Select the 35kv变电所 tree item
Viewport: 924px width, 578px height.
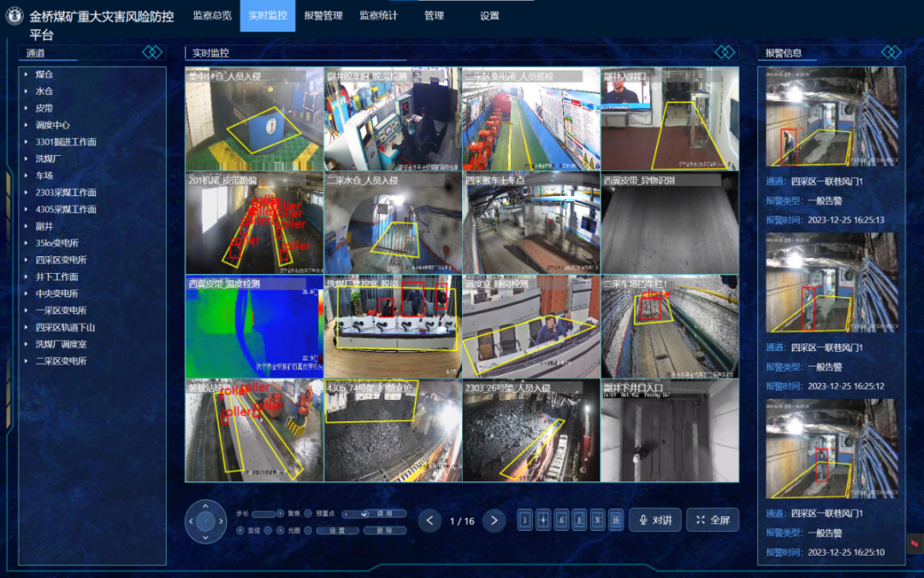[x=57, y=243]
